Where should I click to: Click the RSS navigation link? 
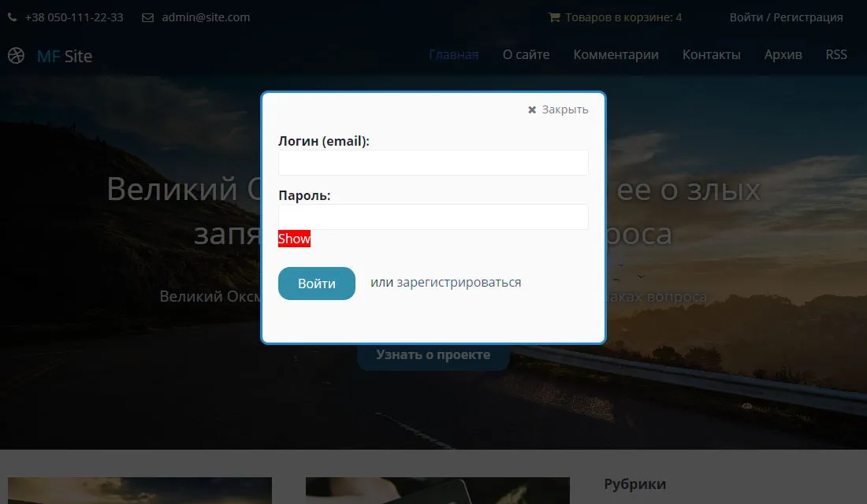click(836, 54)
